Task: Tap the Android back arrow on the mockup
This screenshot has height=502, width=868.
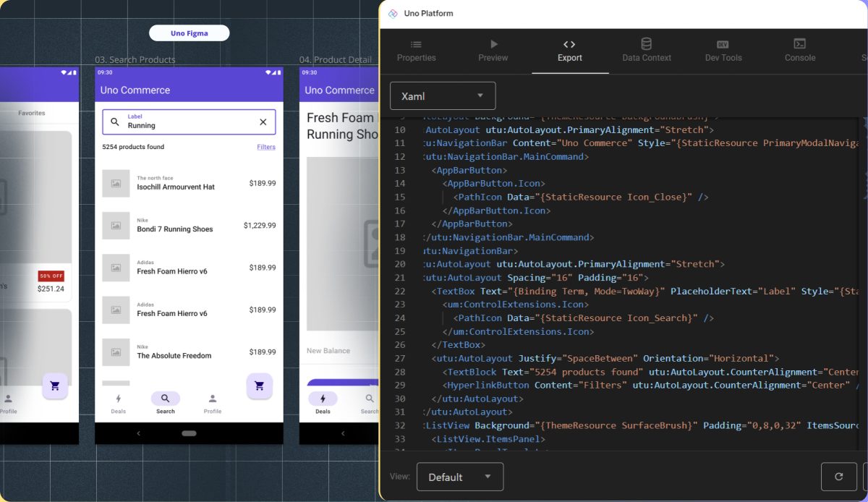Action: pyautogui.click(x=138, y=433)
